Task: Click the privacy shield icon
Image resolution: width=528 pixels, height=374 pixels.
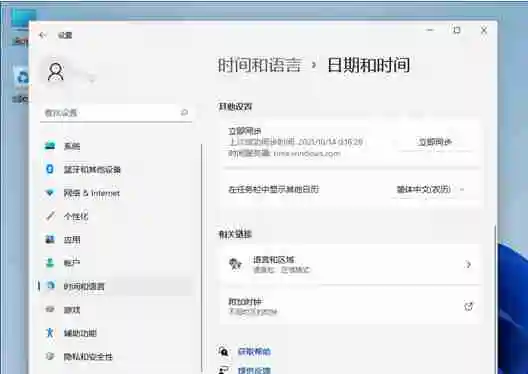Action: (x=50, y=356)
